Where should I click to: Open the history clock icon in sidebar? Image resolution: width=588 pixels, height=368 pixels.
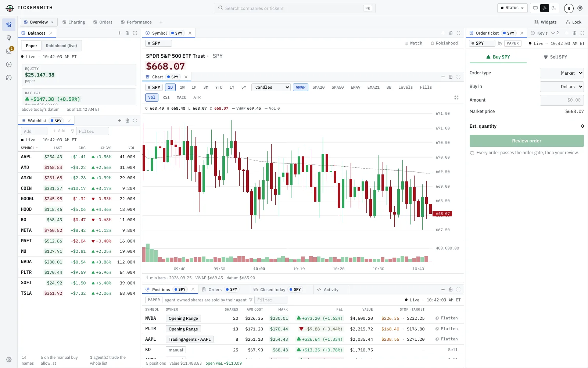9,78
